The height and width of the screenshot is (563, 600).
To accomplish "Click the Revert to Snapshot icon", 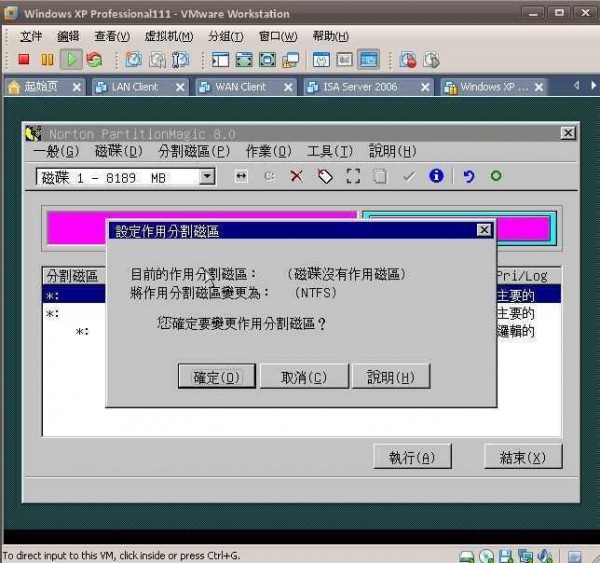I will coord(157,60).
